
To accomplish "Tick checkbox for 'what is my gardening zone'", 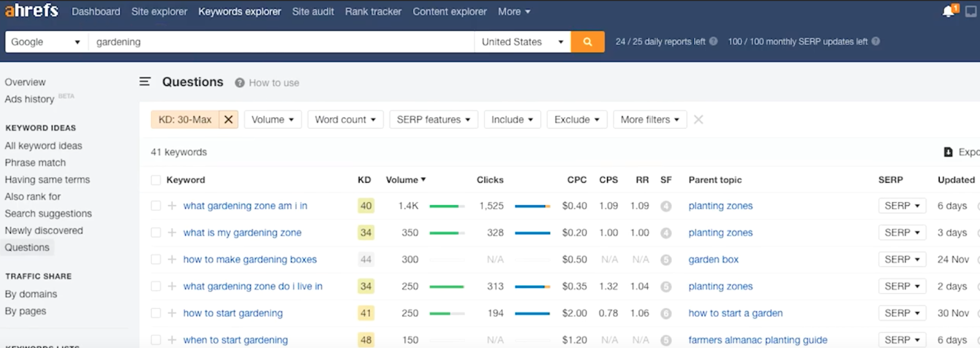I will (x=156, y=233).
